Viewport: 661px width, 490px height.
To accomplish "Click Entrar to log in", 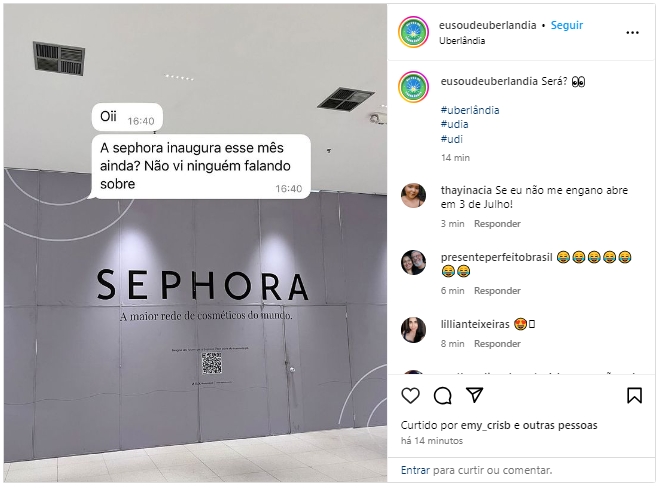I will (415, 470).
